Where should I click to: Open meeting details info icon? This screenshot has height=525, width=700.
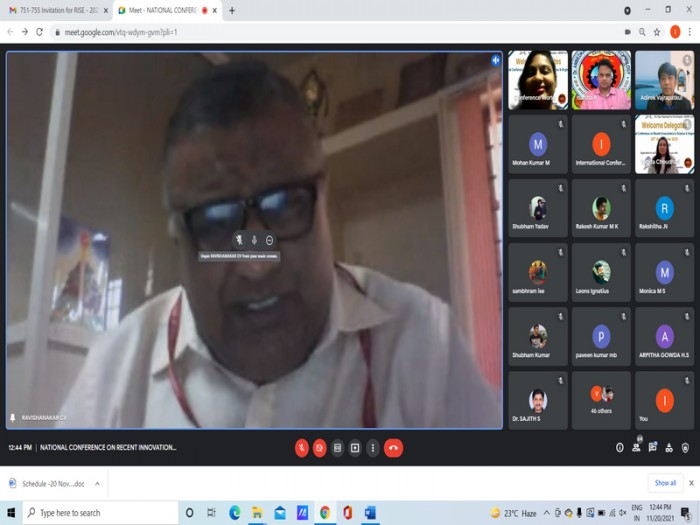619,448
